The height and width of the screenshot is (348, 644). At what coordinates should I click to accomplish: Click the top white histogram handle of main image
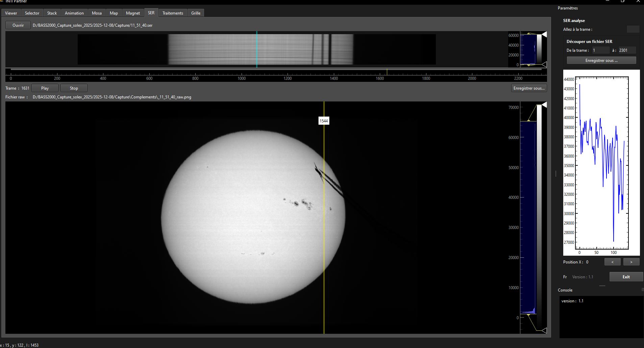[544, 105]
